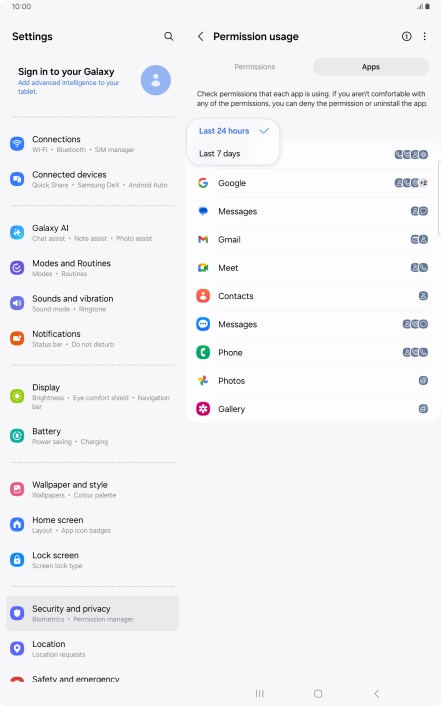Open Gmail app permission entry
This screenshot has width=441, height=706.
pos(312,240)
